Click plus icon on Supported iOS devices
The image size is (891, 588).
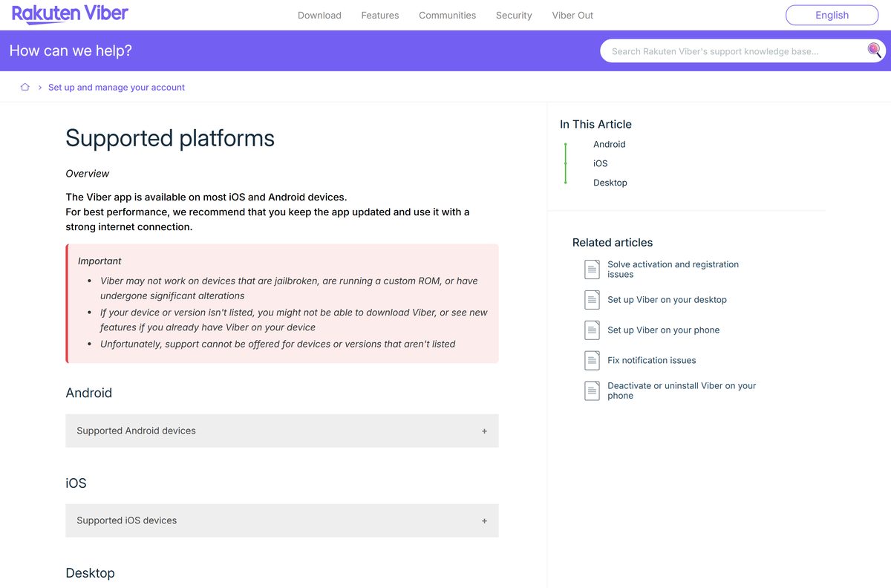tap(484, 521)
